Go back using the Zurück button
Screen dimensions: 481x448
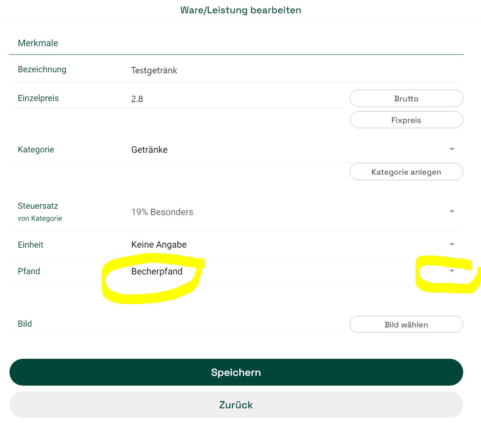click(x=236, y=405)
